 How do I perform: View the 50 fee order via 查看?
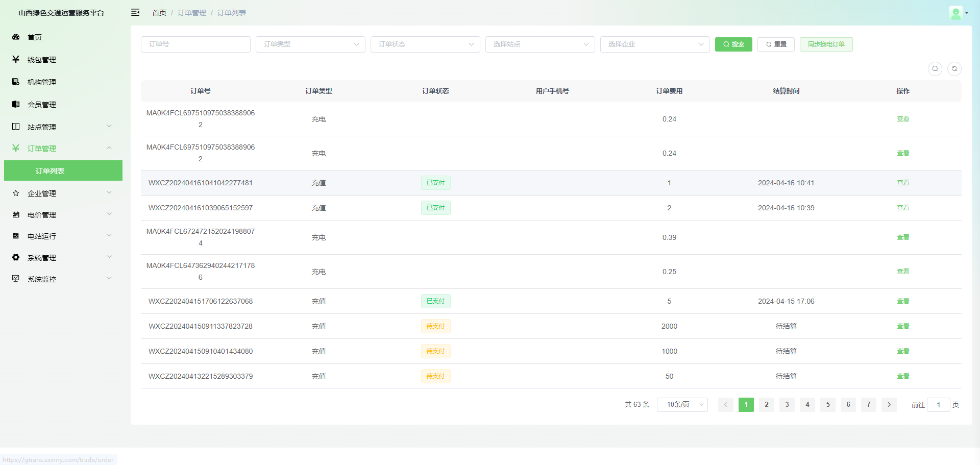point(903,376)
